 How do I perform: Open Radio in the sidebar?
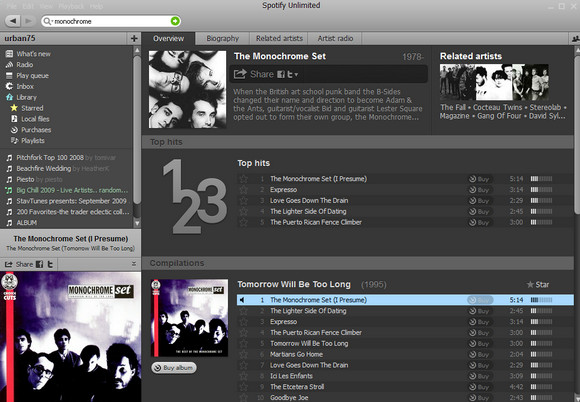(24, 65)
